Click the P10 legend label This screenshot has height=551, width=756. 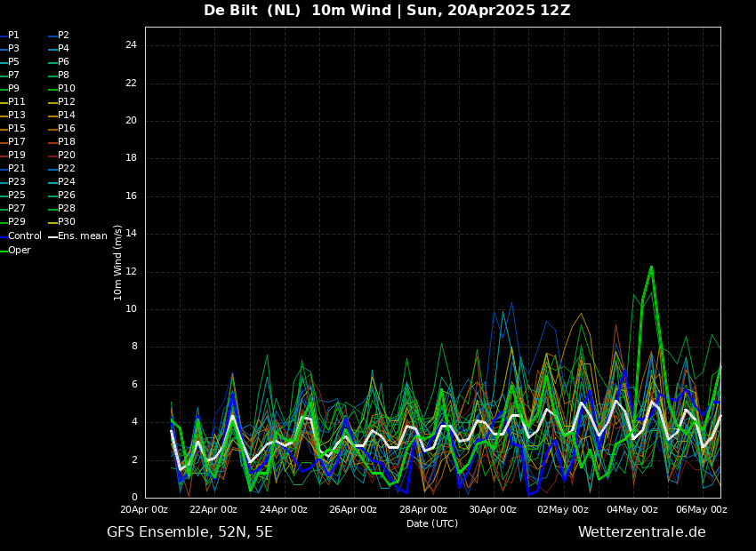(x=62, y=89)
